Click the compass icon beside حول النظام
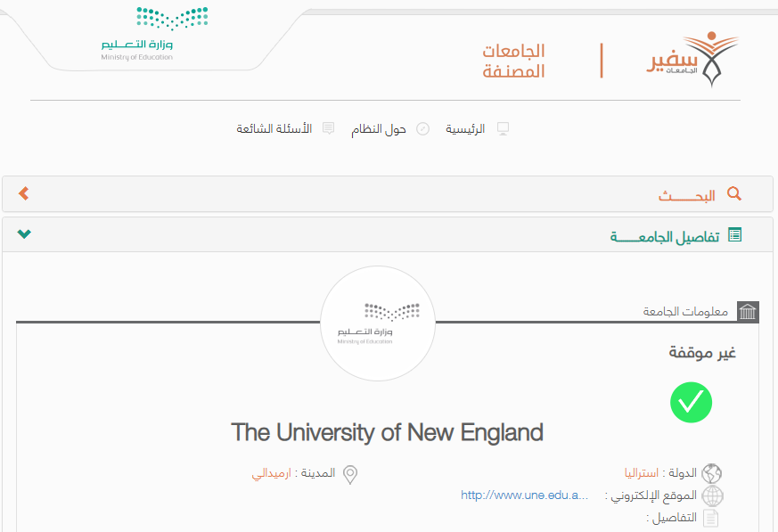 (x=422, y=129)
